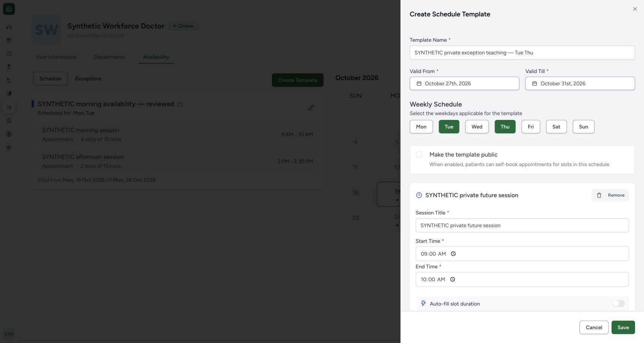This screenshot has width=644, height=343.
Task: Click the End Time 10:00 AM field
Action: pyautogui.click(x=522, y=279)
